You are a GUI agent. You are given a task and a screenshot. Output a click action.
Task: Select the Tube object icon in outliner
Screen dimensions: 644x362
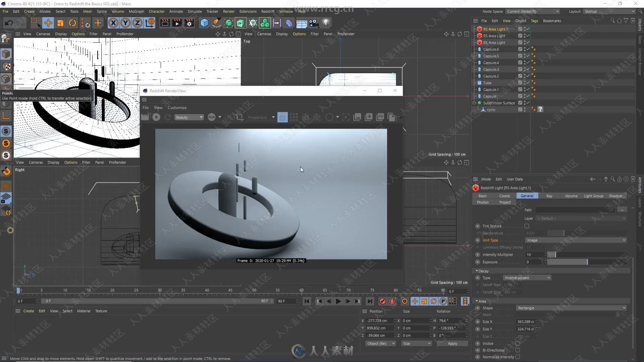[x=481, y=83]
